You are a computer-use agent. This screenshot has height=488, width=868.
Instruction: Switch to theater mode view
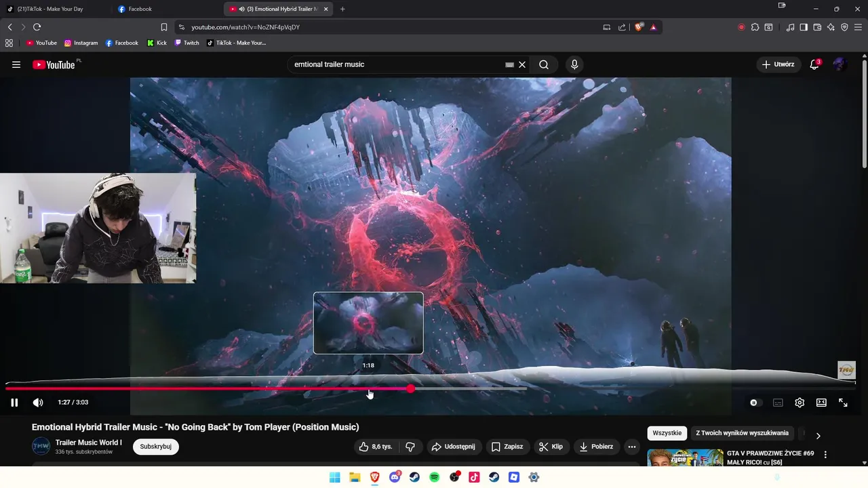pos(821,403)
